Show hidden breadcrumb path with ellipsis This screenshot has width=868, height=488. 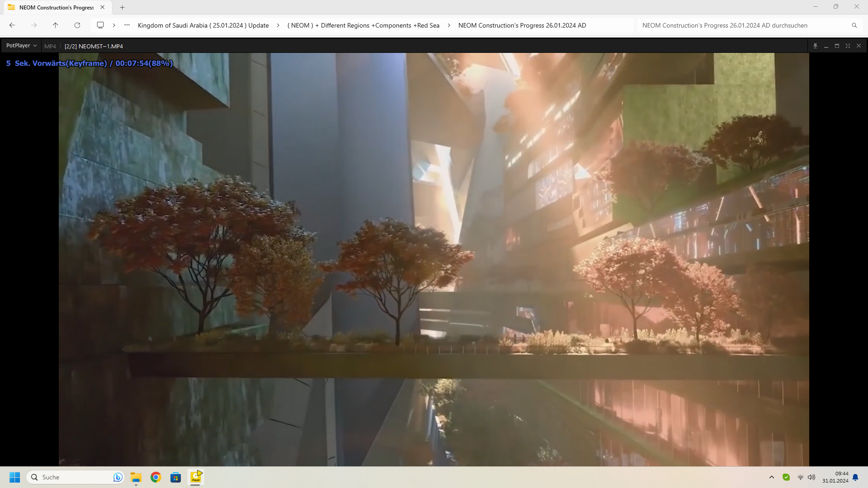[x=127, y=25]
